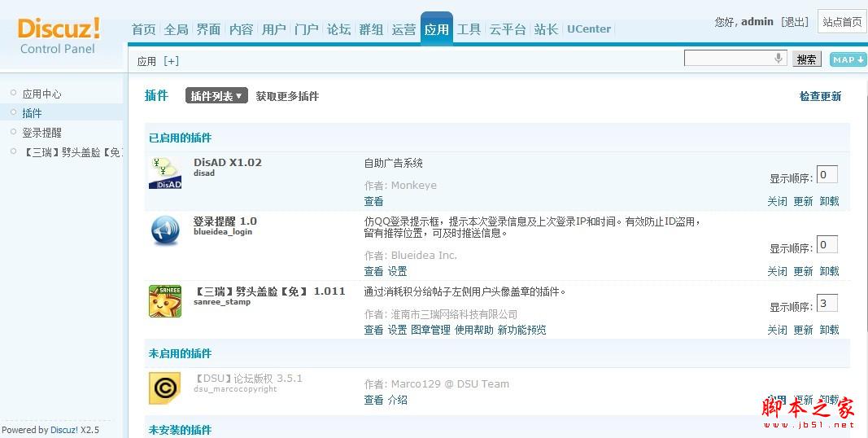The width and height of the screenshot is (868, 438).
Task: Click 设置 for 登录提醒 plugin
Action: (x=398, y=271)
